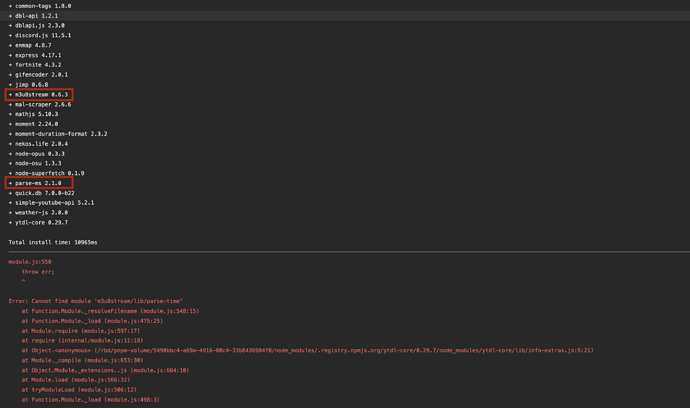Click the ytdl-core 0.29.7 package line
This screenshot has height=408, width=690.
point(38,223)
